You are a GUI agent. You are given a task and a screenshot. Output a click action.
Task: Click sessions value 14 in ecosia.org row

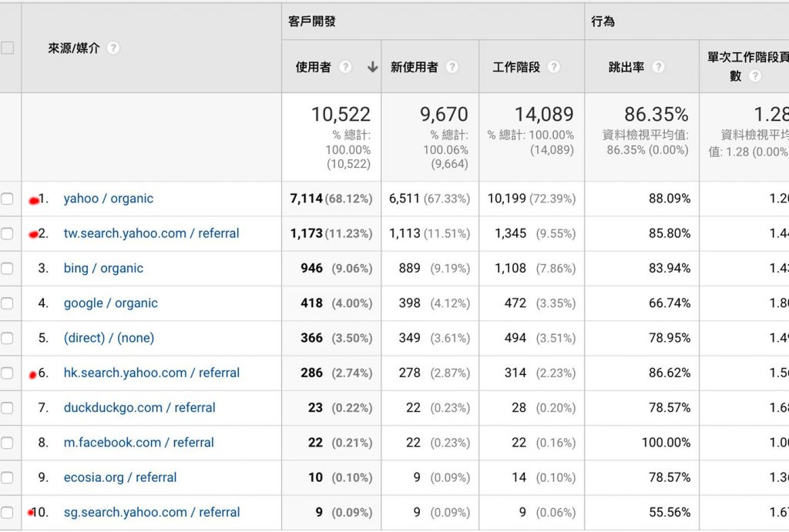pos(519,477)
